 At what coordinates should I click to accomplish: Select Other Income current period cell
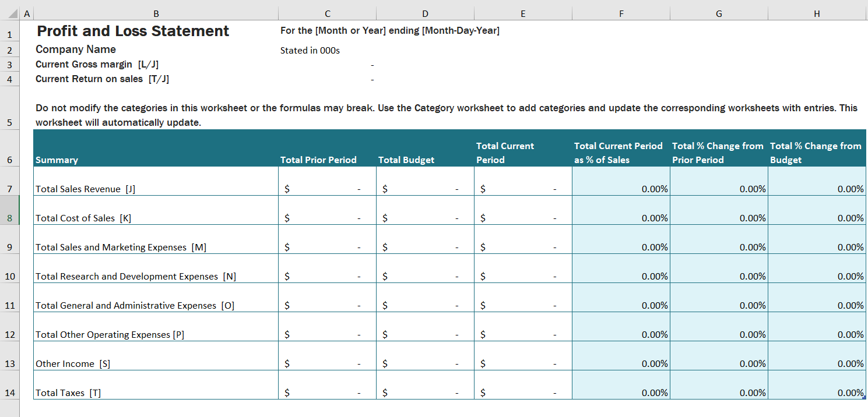pos(523,356)
